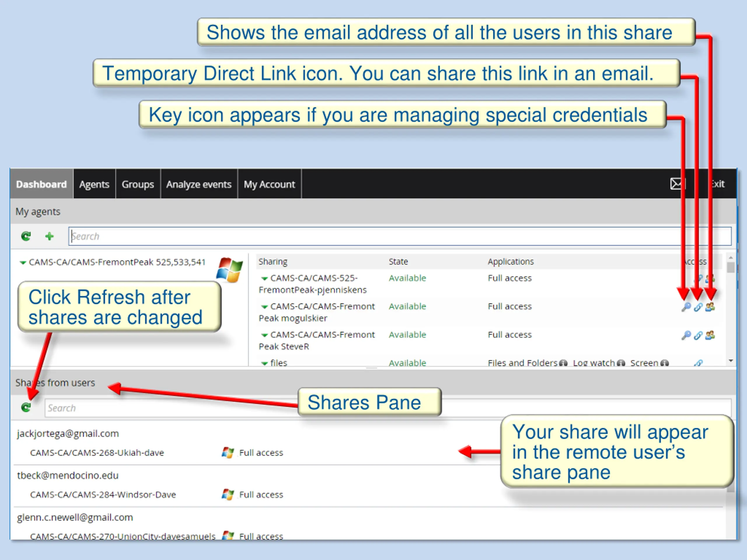Click key icon for Fremont Peak mogulskier share
The image size is (747, 560).
686,307
